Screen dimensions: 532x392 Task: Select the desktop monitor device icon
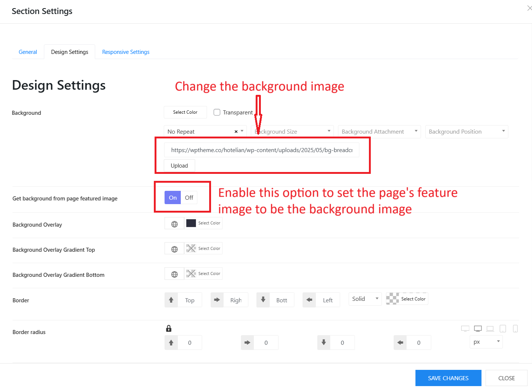click(x=478, y=329)
